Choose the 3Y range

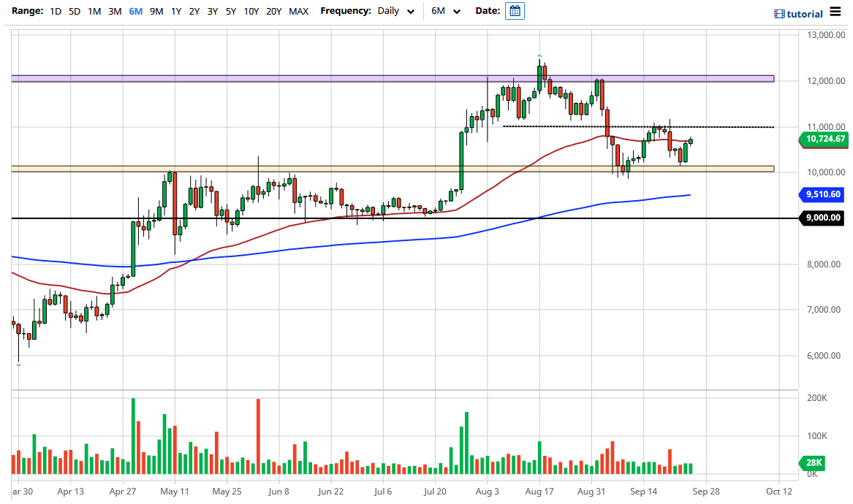pyautogui.click(x=212, y=11)
